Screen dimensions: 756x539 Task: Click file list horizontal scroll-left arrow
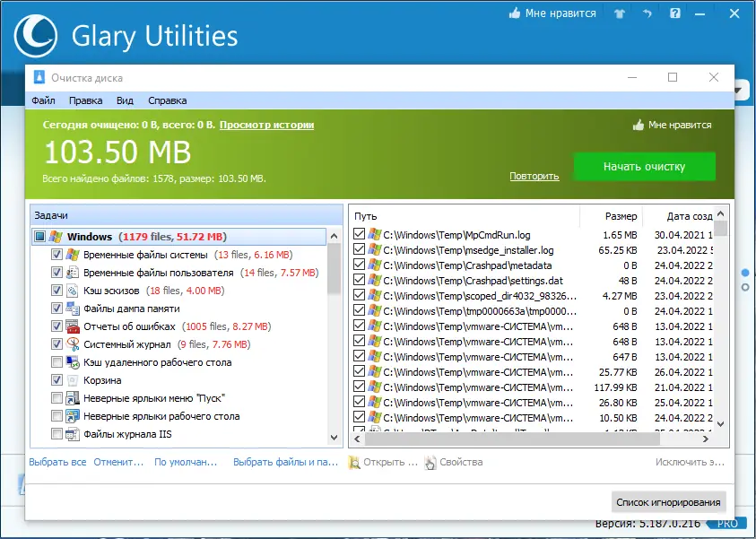click(x=357, y=439)
